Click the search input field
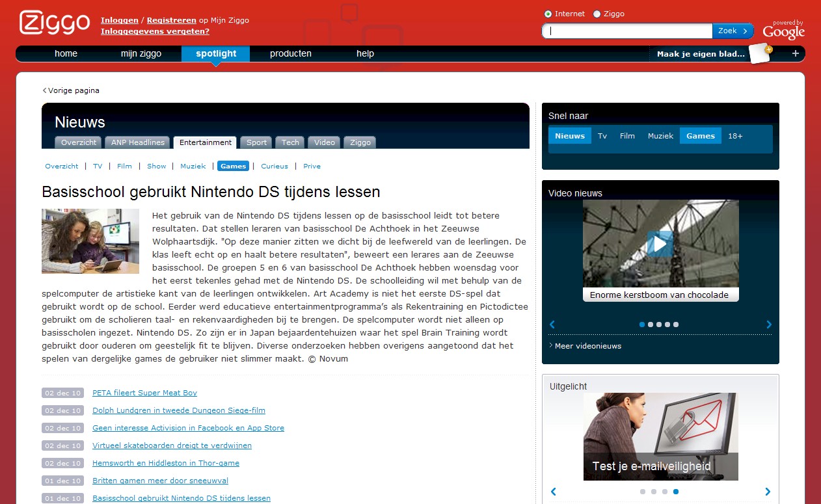Screen dimensions: 821x504 [x=628, y=31]
